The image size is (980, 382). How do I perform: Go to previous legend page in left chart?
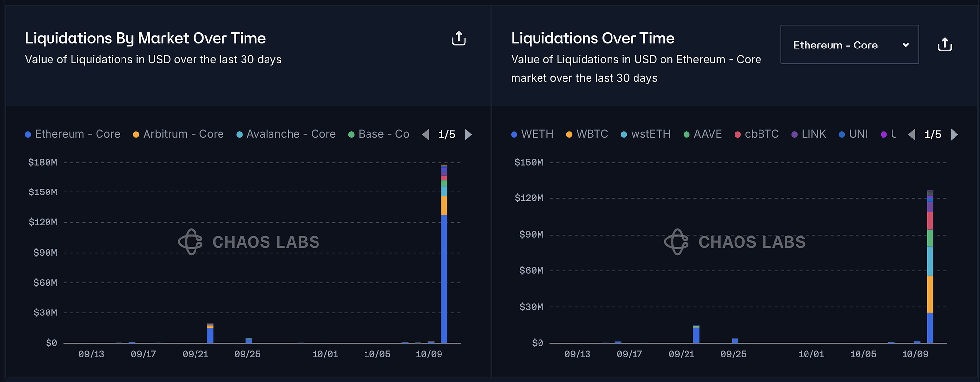coord(425,134)
